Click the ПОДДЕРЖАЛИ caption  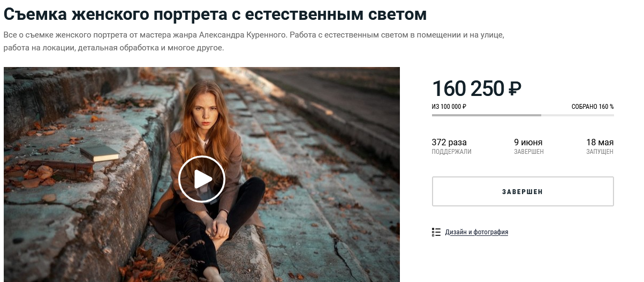452,152
